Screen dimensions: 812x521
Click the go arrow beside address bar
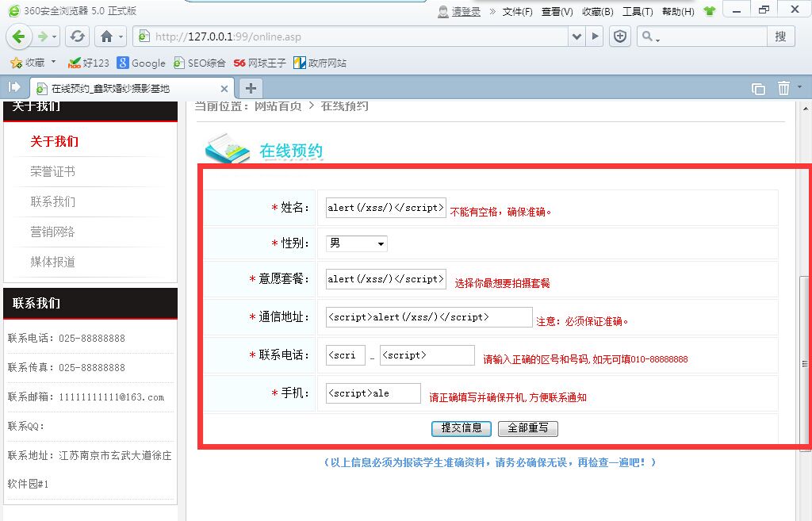[x=595, y=36]
